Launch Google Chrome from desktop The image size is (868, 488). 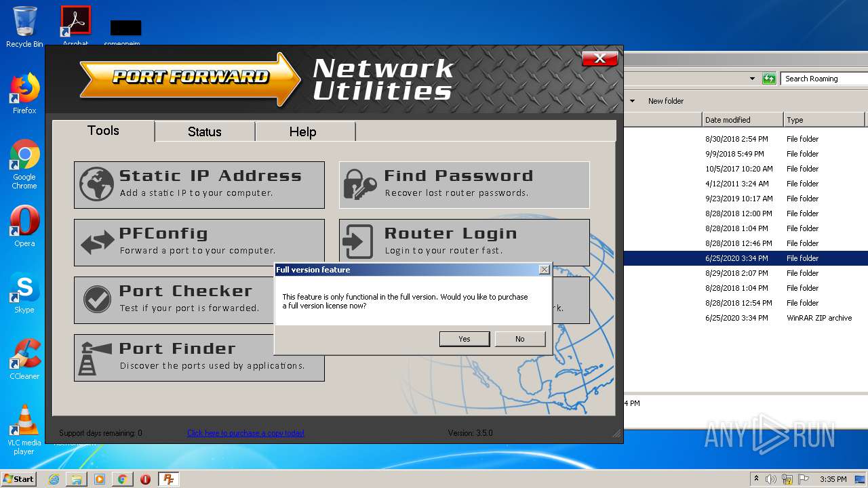(24, 165)
